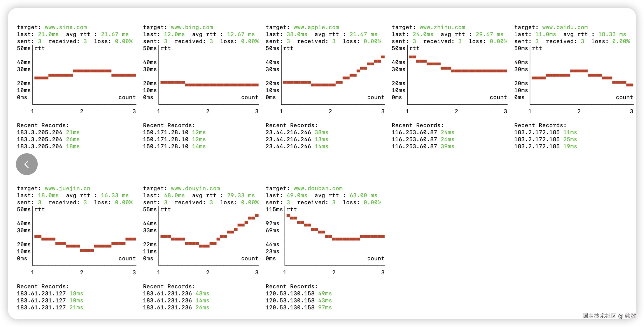644x327 pixels.
Task: Click the zhihu 39ms record entry
Action: point(447,146)
